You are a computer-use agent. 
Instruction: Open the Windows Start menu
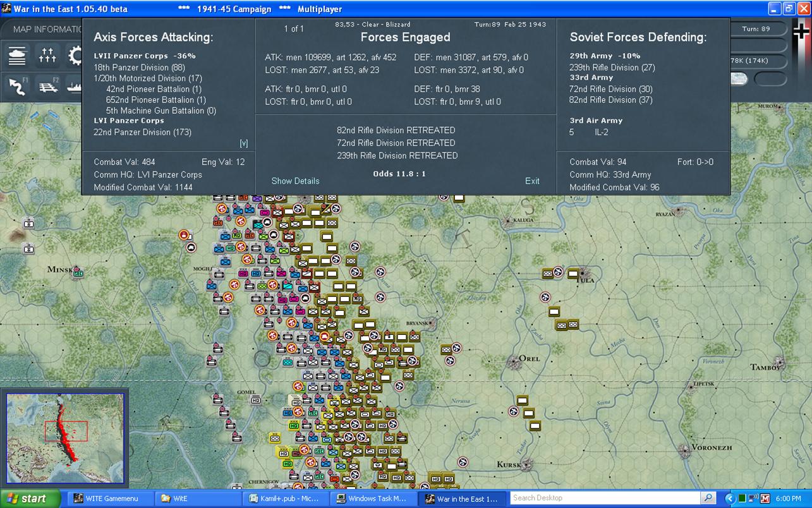pyautogui.click(x=30, y=499)
